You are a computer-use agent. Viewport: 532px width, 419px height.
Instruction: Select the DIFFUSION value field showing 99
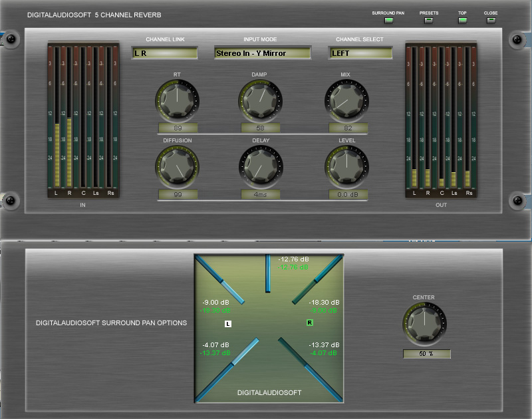click(x=178, y=194)
